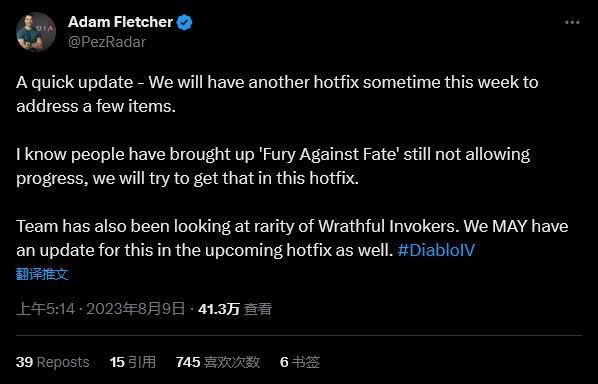Open the 6 书签 bookmarks count

coord(300,362)
